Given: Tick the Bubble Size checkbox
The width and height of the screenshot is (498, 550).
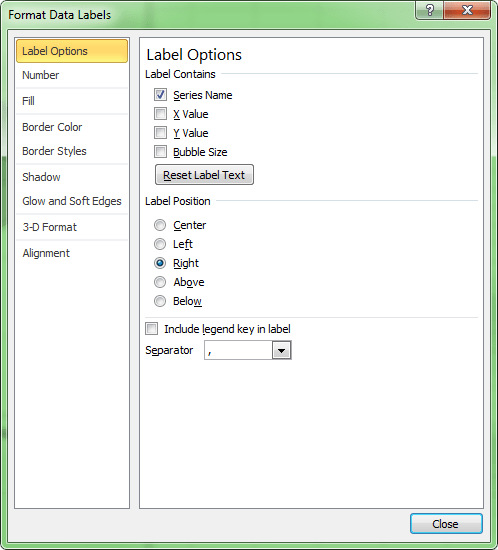Looking at the screenshot, I should (160, 152).
